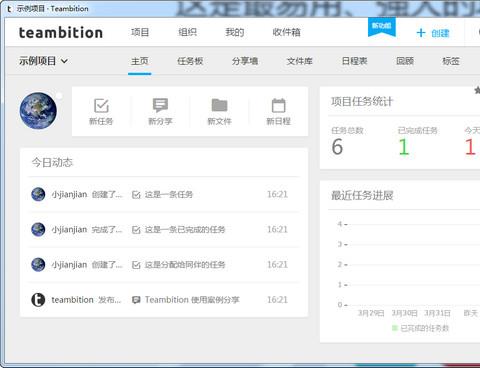Switch to the 日程表 tab
The width and height of the screenshot is (480, 368).
point(354,61)
